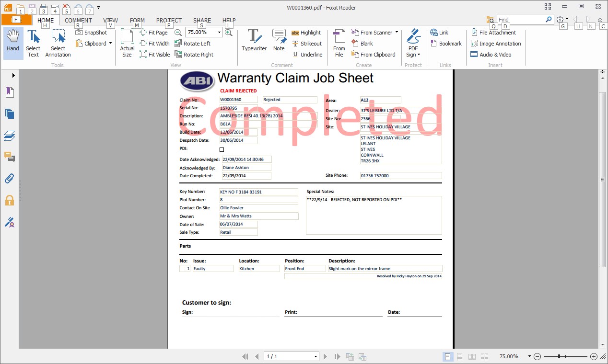Switch to the FORM tab
The height and width of the screenshot is (364, 608).
click(x=137, y=21)
